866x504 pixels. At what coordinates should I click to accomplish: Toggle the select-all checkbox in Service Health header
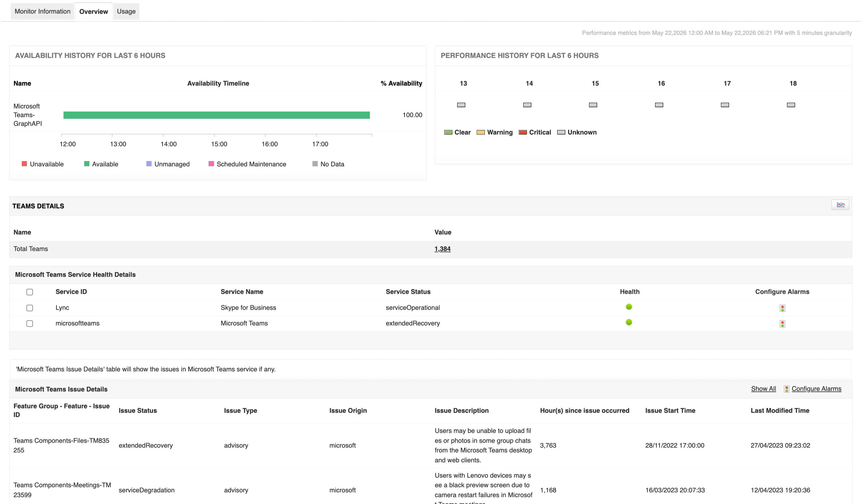[29, 292]
